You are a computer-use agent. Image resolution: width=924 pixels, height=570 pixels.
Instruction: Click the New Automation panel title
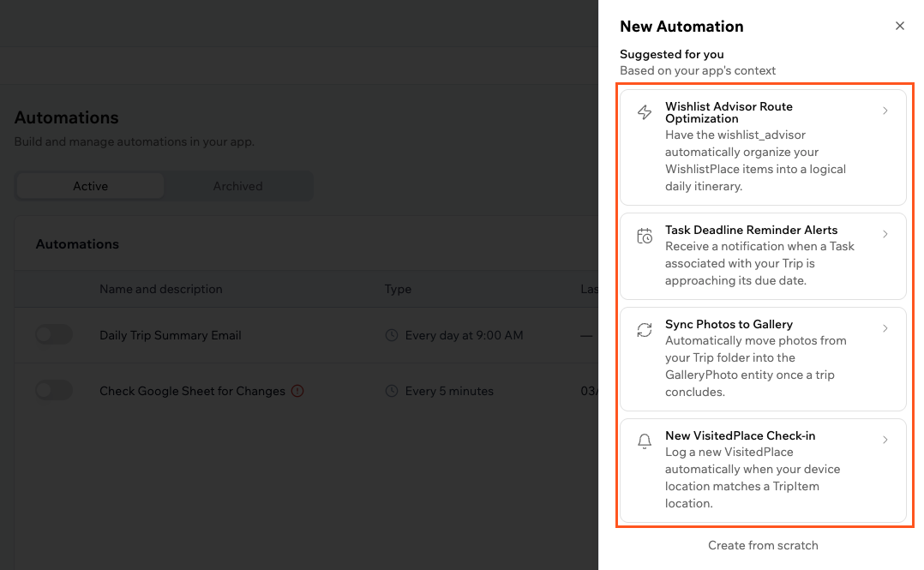coord(681,27)
